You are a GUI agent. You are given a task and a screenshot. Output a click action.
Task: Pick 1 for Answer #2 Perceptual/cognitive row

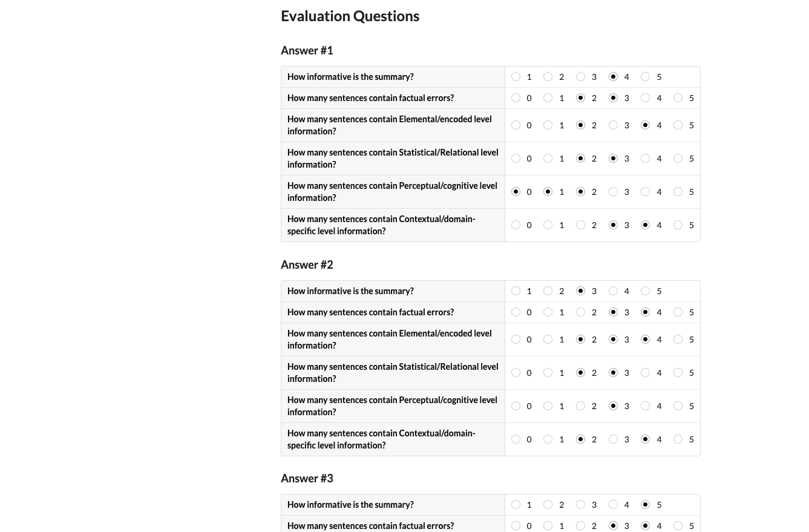548,406
